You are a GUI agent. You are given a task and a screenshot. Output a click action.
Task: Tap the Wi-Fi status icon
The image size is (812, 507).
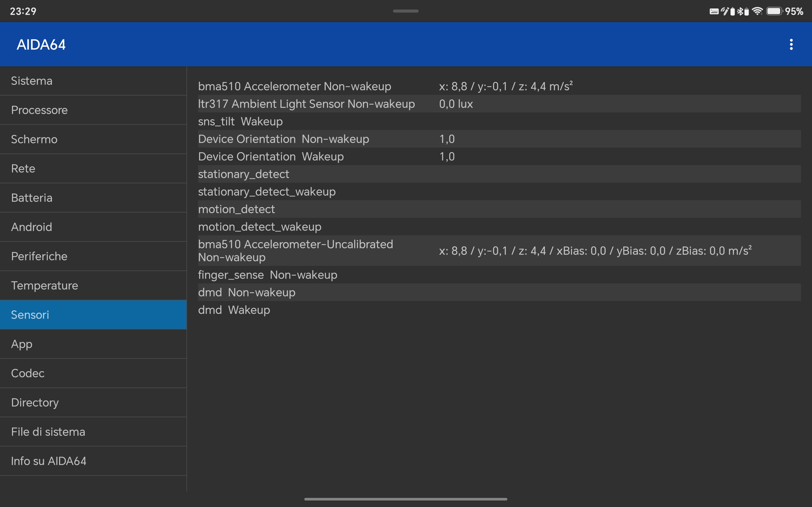point(757,11)
